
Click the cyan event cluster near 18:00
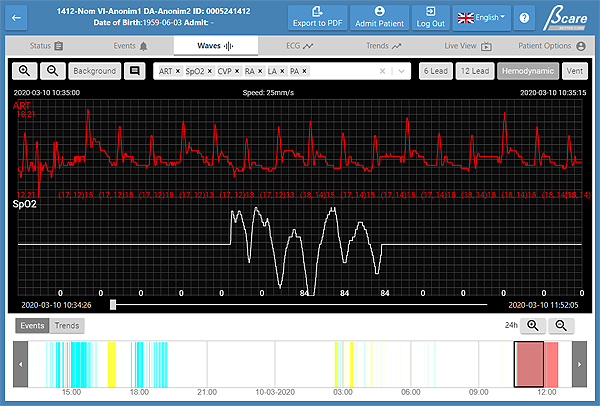tap(137, 364)
